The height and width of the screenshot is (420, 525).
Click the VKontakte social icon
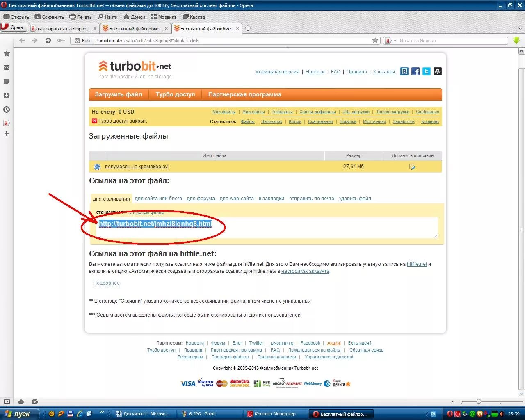[404, 71]
